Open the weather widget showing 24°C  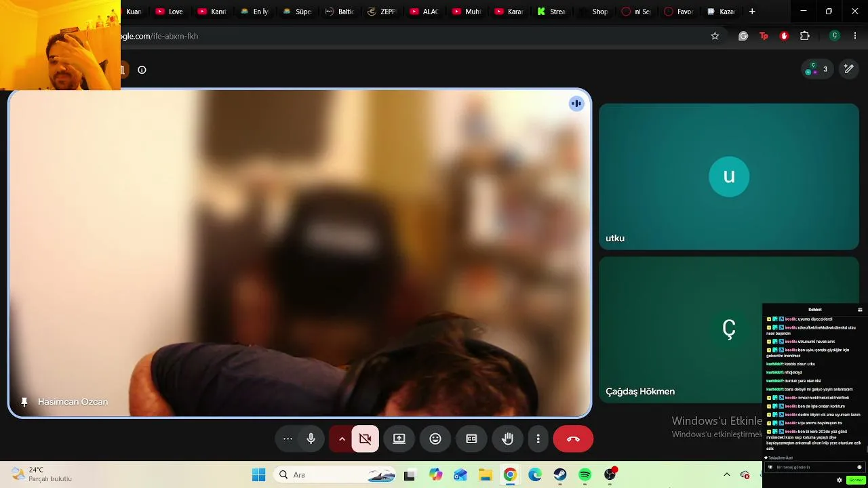tap(42, 474)
